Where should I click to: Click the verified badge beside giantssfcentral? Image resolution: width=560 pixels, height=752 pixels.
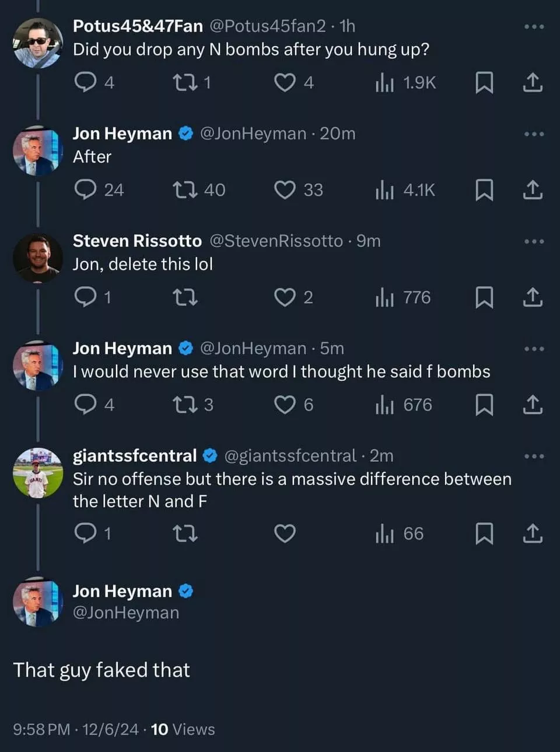coord(210,455)
